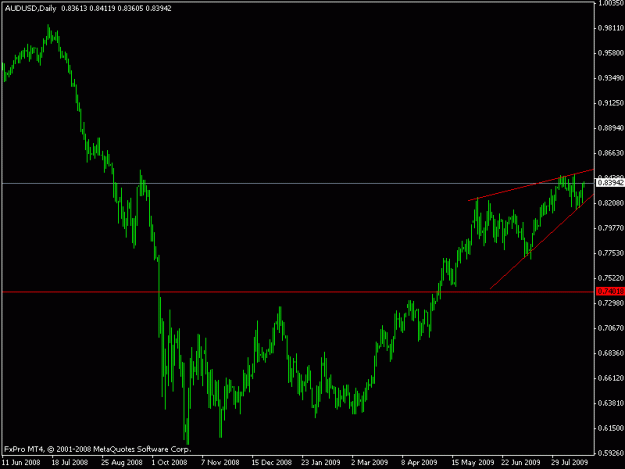The image size is (625, 469).
Task: Click the 25 Aug 2008 date label
Action: [x=122, y=462]
